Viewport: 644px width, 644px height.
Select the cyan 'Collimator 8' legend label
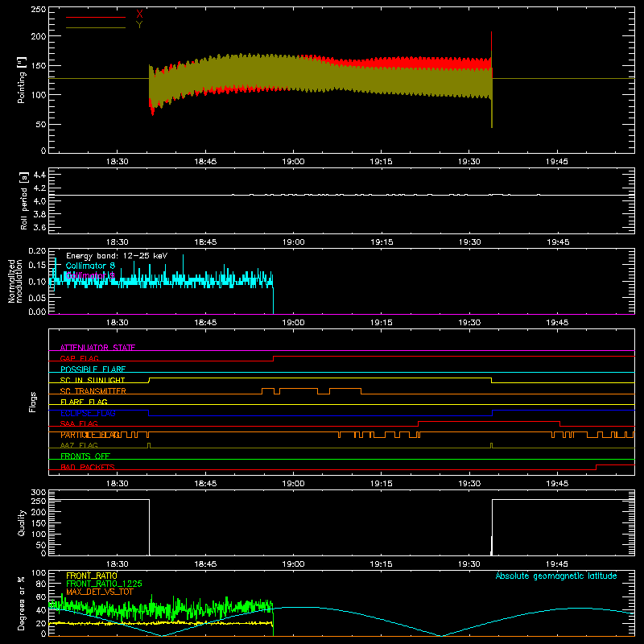coord(90,266)
